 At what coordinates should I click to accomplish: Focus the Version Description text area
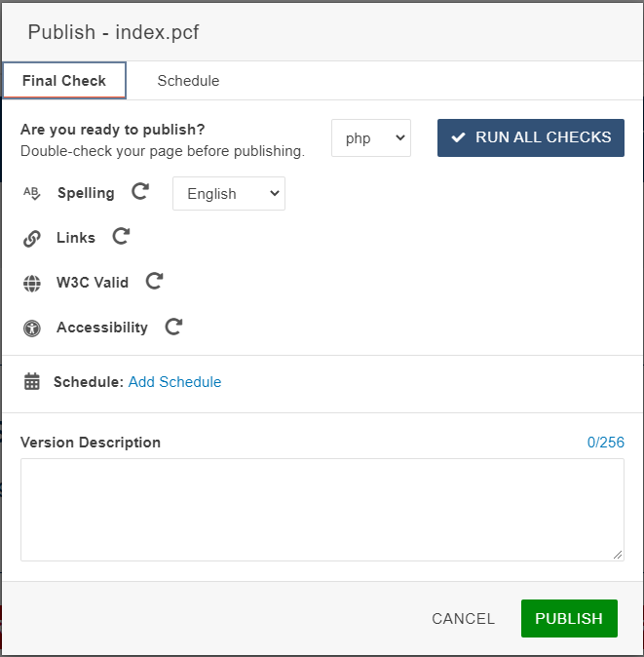pyautogui.click(x=322, y=509)
